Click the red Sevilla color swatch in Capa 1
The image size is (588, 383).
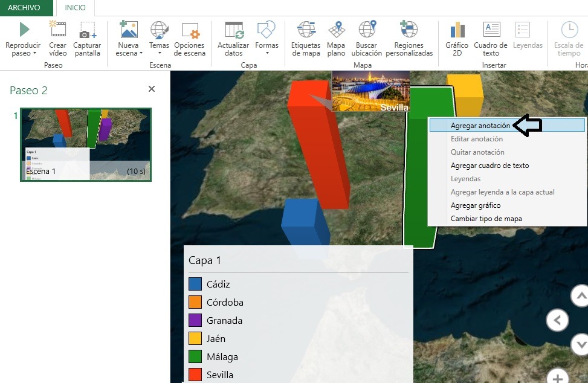pos(195,375)
